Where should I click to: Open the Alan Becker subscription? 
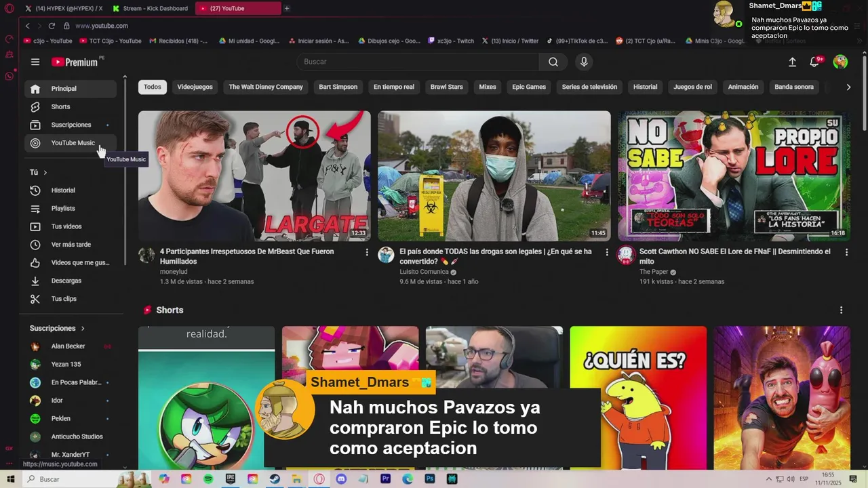pos(71,346)
